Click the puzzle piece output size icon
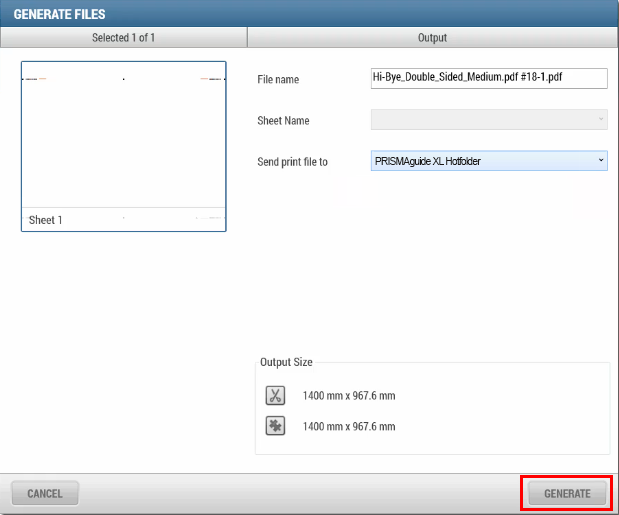The height and width of the screenshot is (515, 619). [275, 426]
